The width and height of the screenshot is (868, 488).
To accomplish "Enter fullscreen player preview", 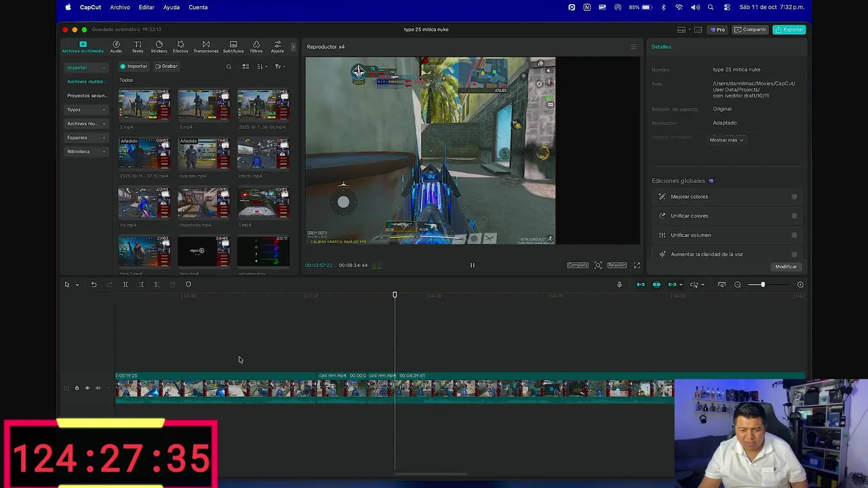I will click(637, 265).
